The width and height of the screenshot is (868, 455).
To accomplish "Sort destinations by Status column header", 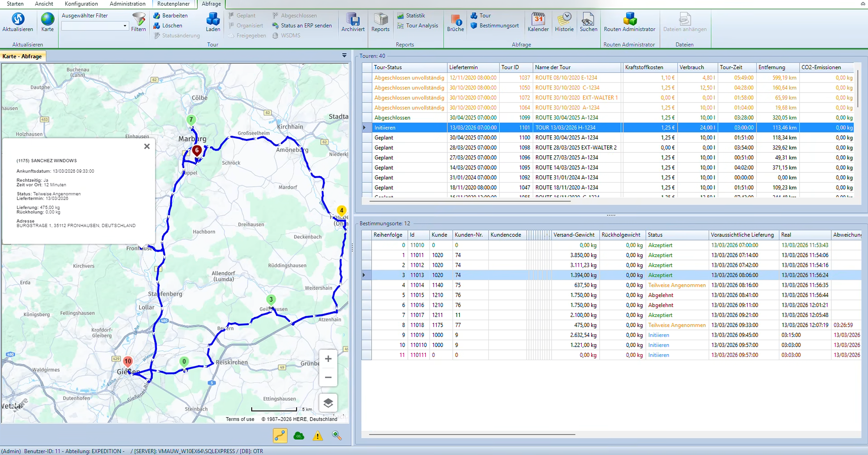I will pyautogui.click(x=677, y=235).
